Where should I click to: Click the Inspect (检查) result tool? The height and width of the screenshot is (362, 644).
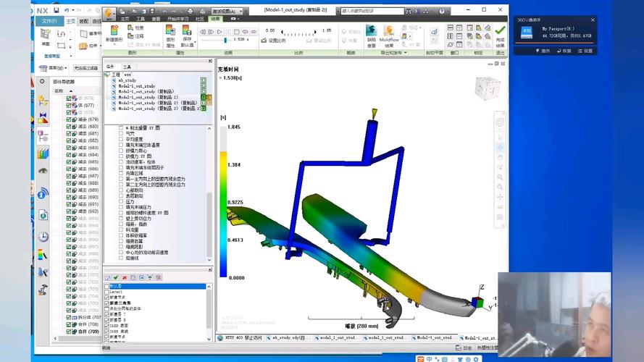136,28
